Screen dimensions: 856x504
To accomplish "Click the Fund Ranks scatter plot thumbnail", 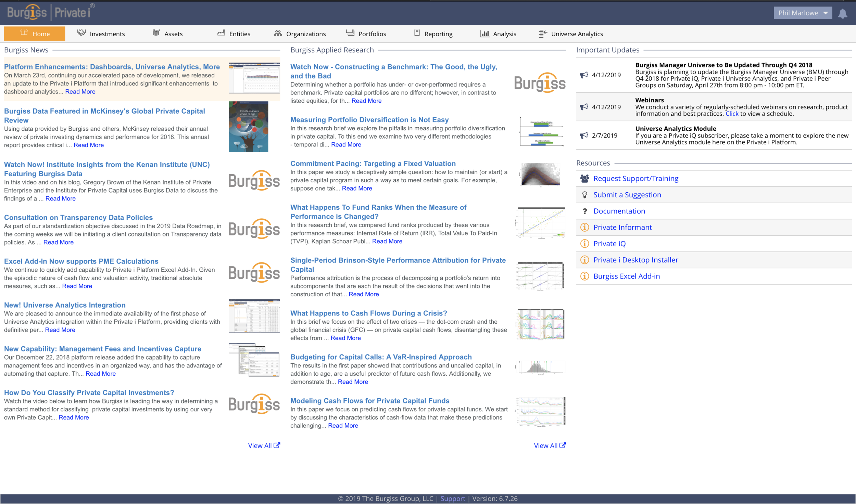I will click(x=540, y=223).
